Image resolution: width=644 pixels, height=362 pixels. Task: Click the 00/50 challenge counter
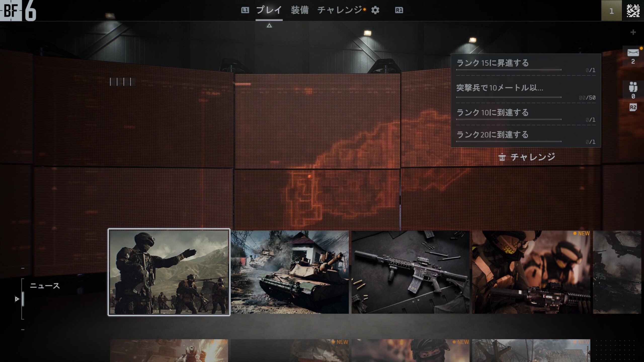coord(587,98)
